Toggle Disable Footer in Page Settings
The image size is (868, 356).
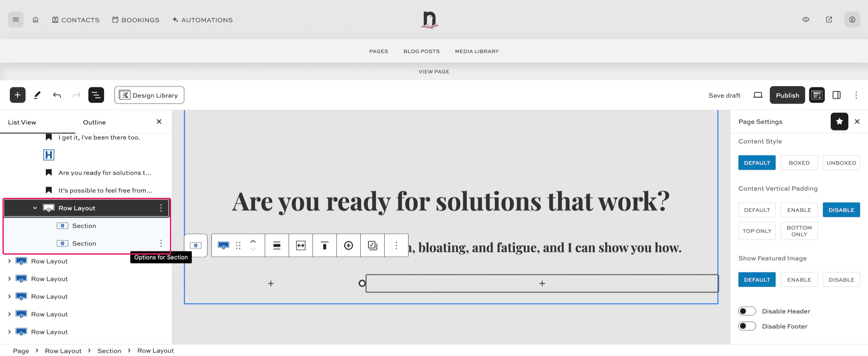(x=747, y=326)
